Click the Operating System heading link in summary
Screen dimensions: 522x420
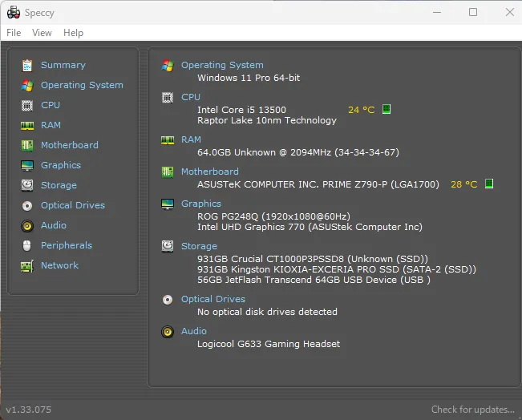(x=222, y=65)
